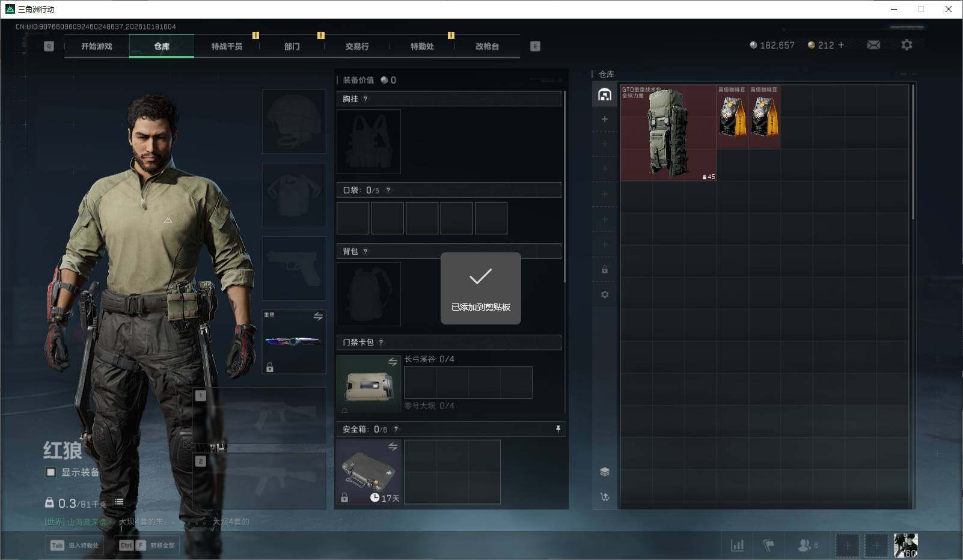This screenshot has height=560, width=963.
Task: Open the mail envelope icon
Action: click(873, 45)
